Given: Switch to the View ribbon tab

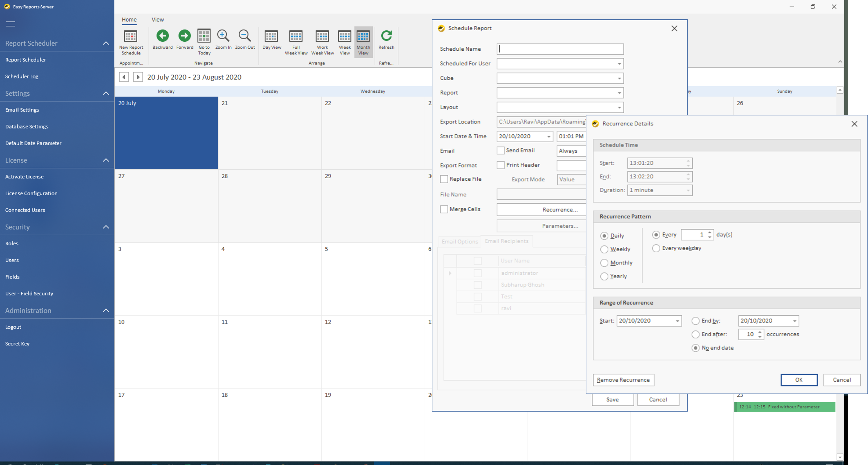Looking at the screenshot, I should (x=157, y=19).
